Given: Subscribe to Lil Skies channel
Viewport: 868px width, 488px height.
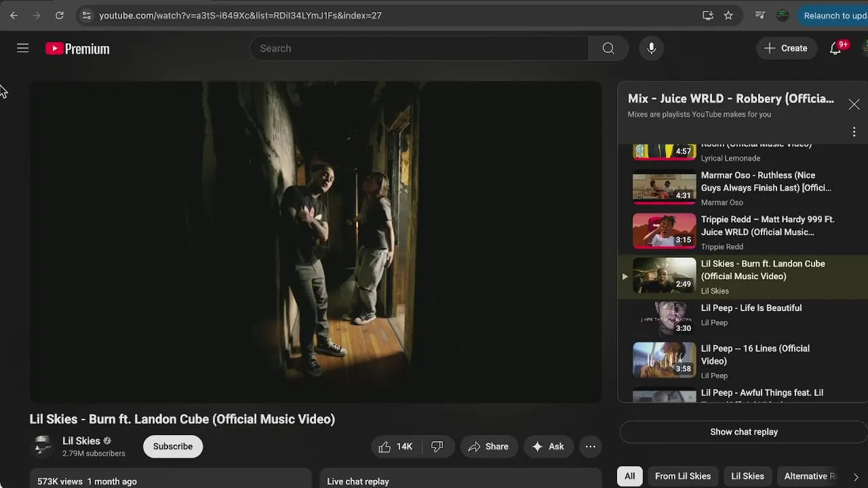Looking at the screenshot, I should (173, 446).
